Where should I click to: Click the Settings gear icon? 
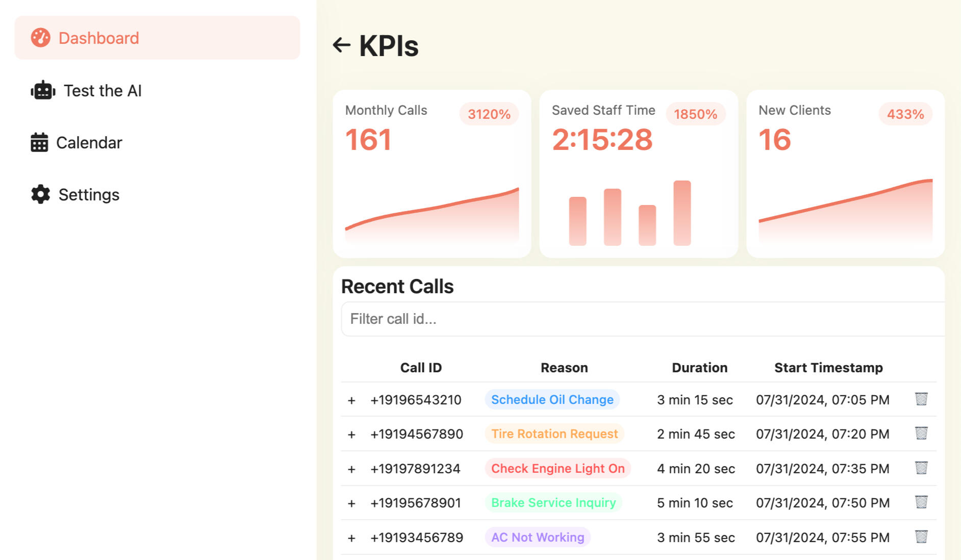pos(40,194)
